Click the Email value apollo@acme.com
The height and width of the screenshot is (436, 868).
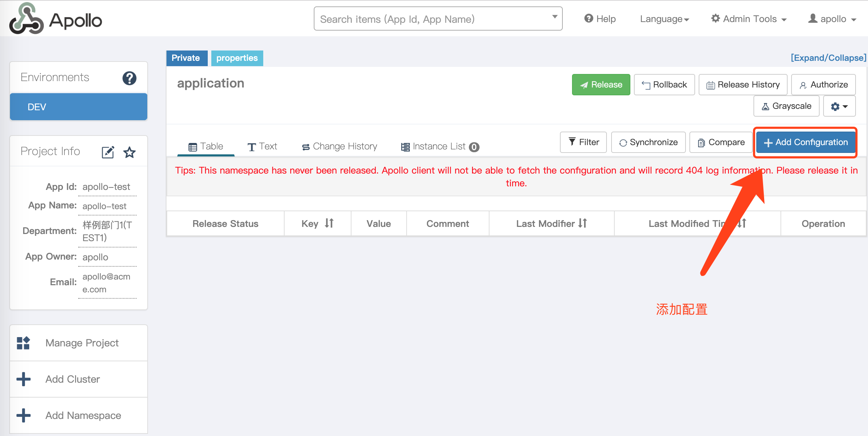click(x=106, y=283)
